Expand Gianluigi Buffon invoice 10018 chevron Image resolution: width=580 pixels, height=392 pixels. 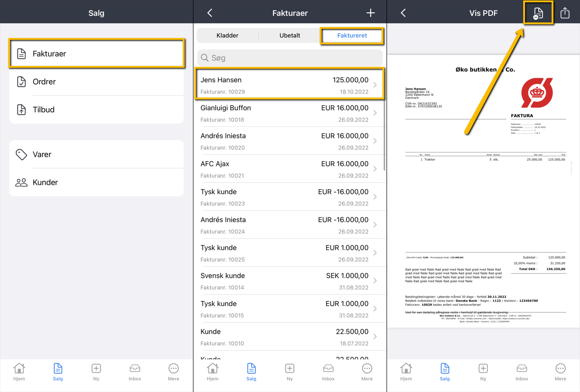click(x=375, y=113)
